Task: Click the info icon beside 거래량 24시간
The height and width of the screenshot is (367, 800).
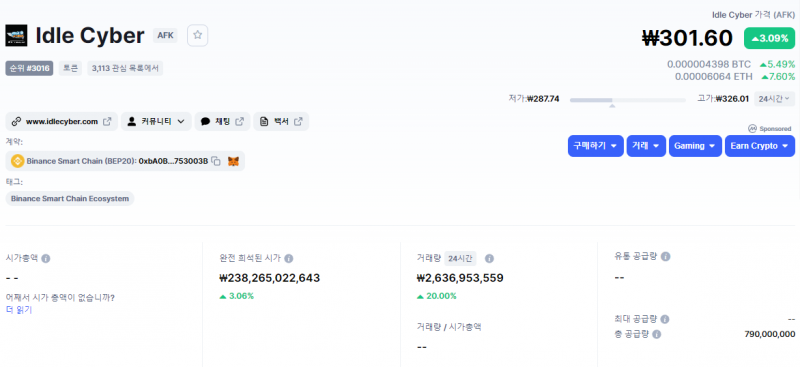Action: pos(489,258)
